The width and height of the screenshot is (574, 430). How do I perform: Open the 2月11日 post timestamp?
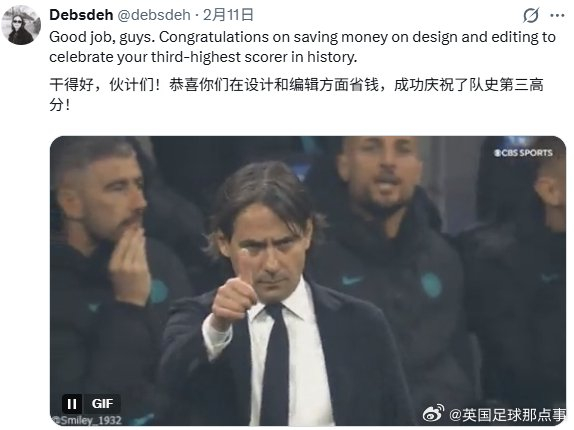pos(228,15)
